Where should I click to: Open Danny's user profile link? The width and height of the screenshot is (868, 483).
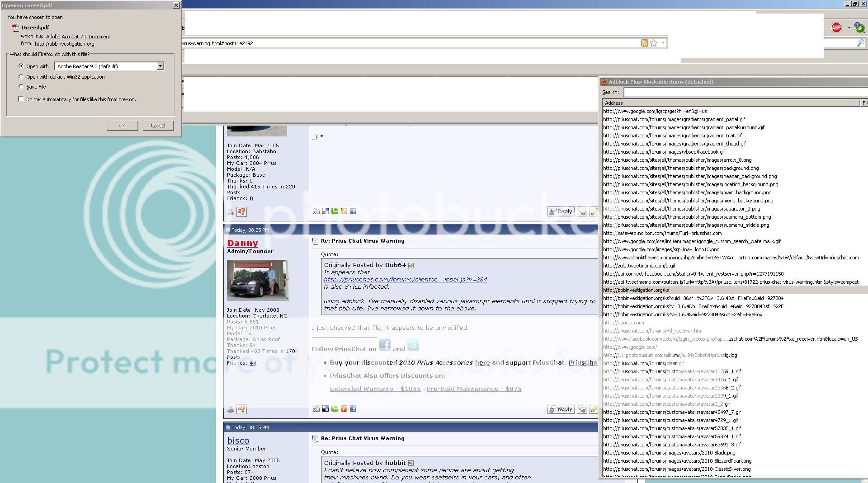coord(242,243)
